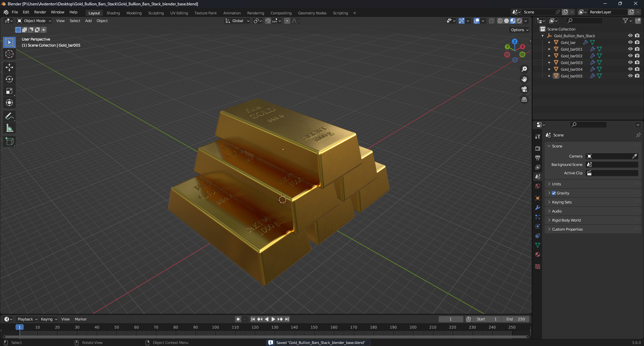
Task: Click the Camera field in Scene panel
Action: tap(612, 156)
